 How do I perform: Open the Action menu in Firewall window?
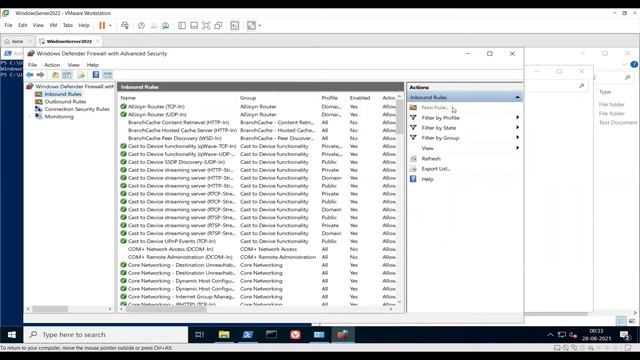52,65
